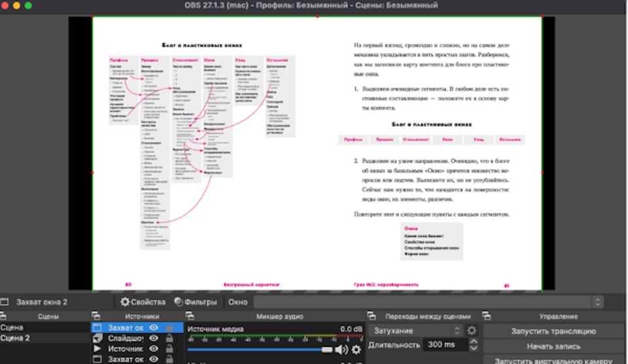Viewport: 628px width, 364px height.
Task: Pop out the Микшер аудио dock panel
Action: (188, 316)
